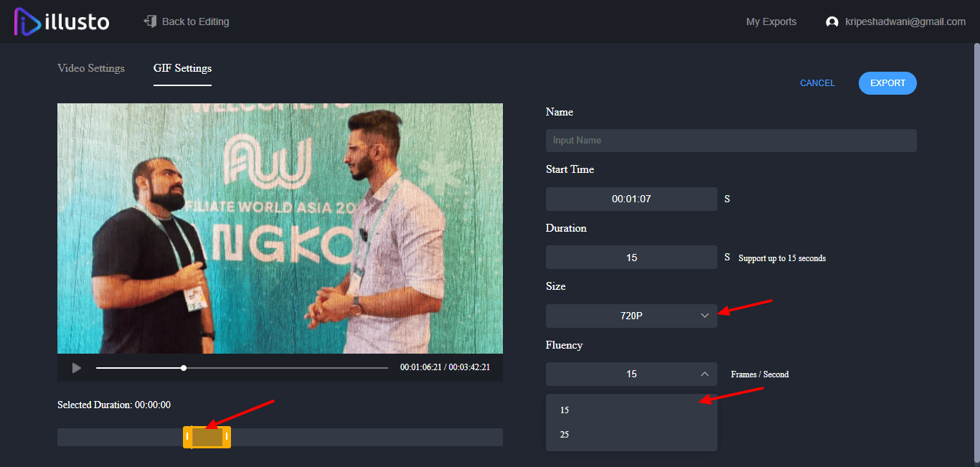Open My Exports
The image size is (980, 467).
pos(771,22)
